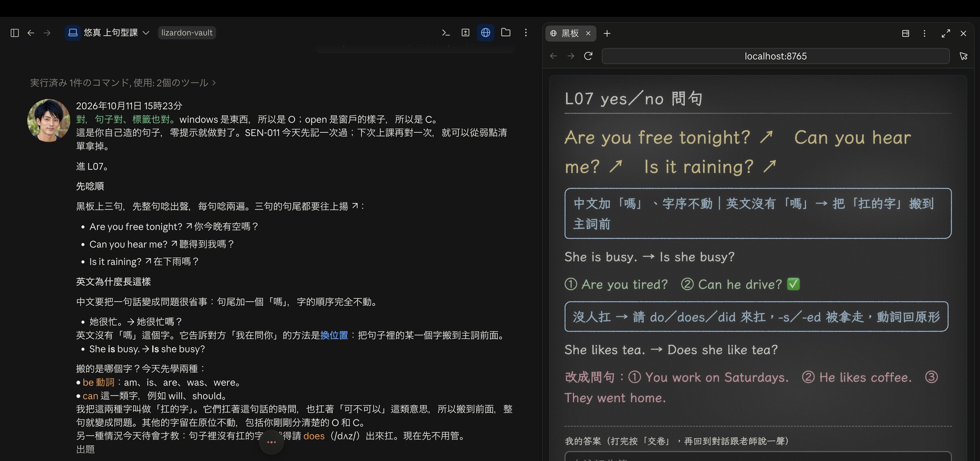This screenshot has height=461, width=980.
Task: Expand the 実行済み 1件のコマンド tool summary
Action: point(123,83)
